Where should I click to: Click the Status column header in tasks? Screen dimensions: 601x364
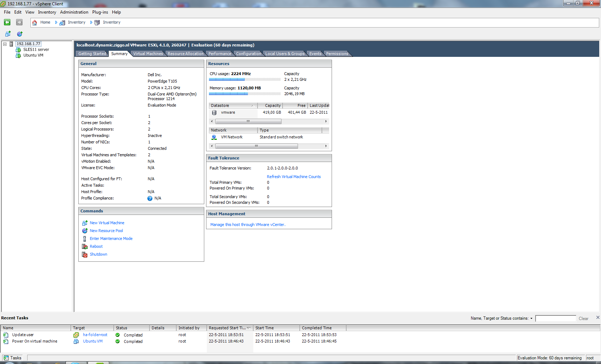coord(131,328)
